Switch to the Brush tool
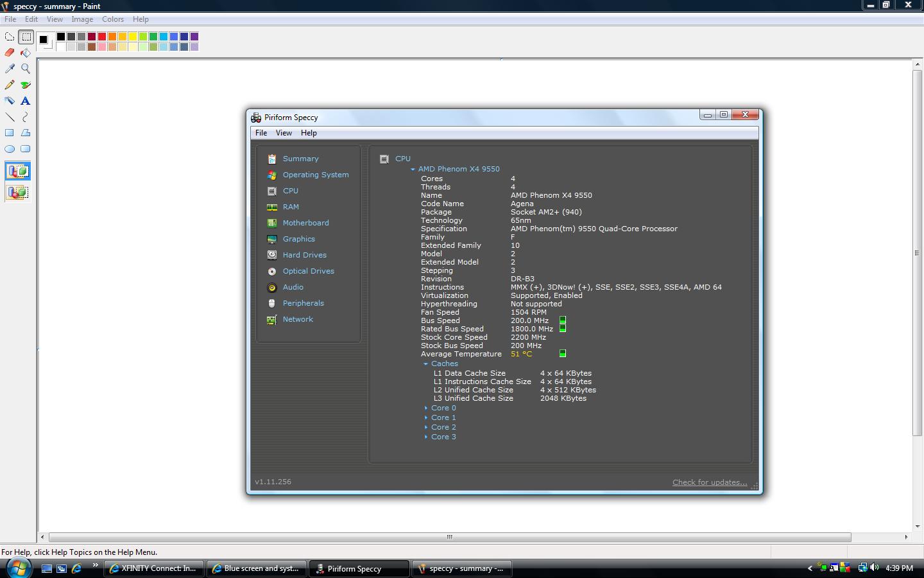 (x=26, y=85)
